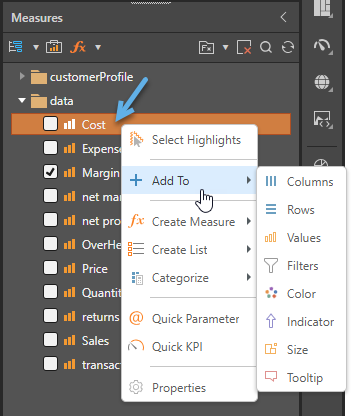
Task: Click the search magnifier icon in Measures toolbar
Action: (x=266, y=47)
